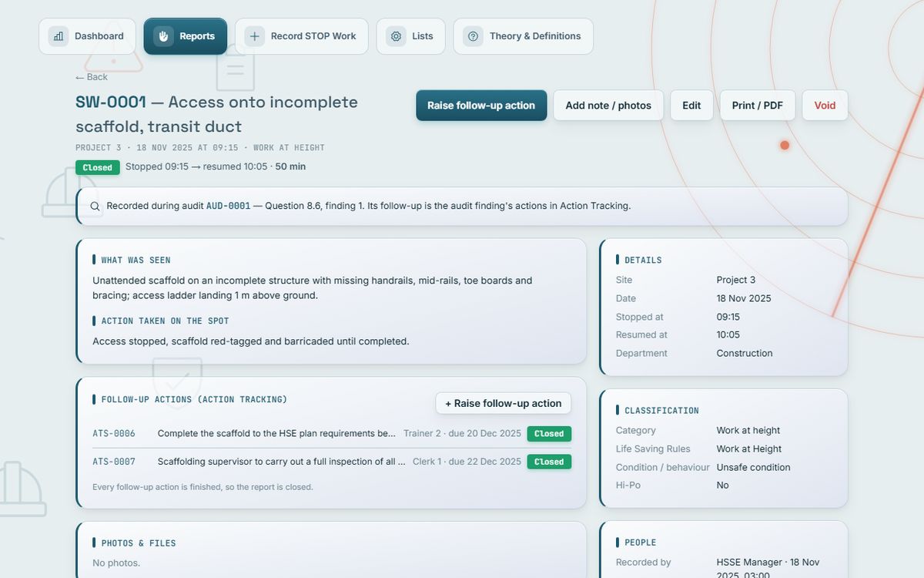Open the Dashboard tab
The image size is (924, 578).
(x=87, y=36)
